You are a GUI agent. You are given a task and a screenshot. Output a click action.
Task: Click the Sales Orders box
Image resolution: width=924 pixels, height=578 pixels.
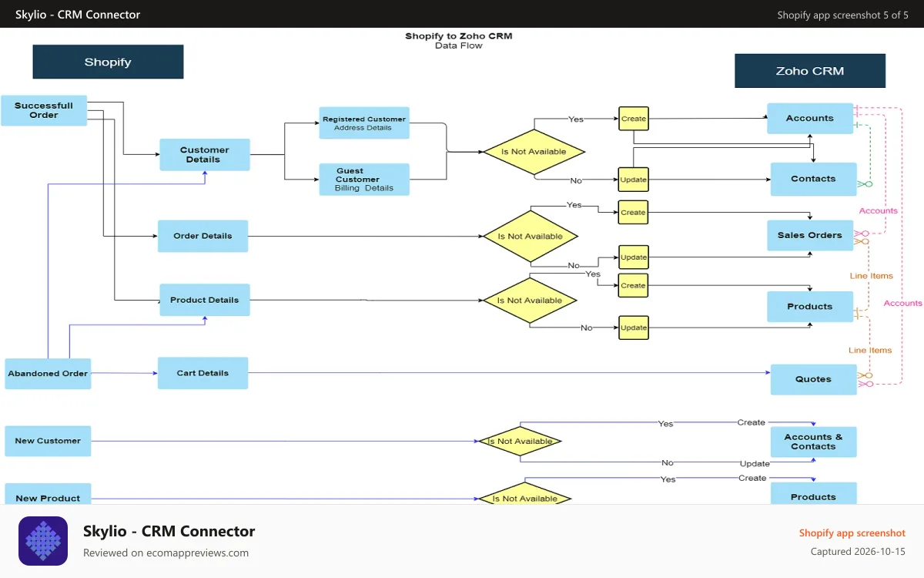coord(810,236)
